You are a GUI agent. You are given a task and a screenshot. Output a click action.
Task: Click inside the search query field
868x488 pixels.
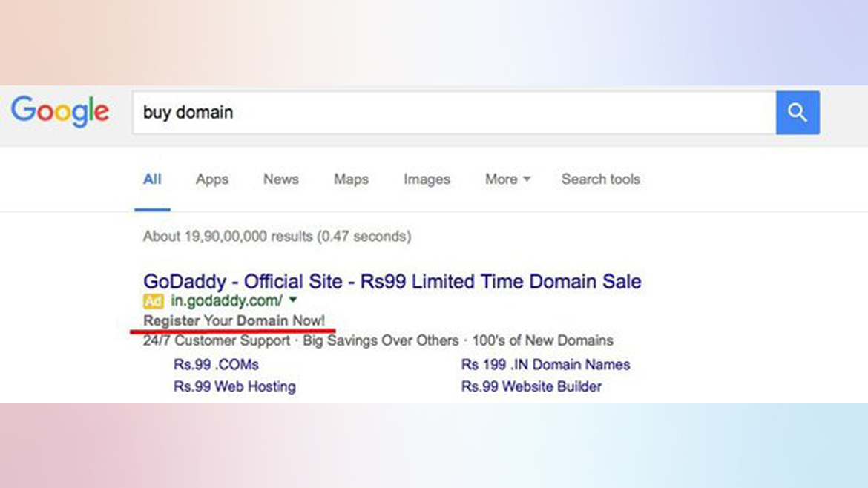[x=445, y=112]
